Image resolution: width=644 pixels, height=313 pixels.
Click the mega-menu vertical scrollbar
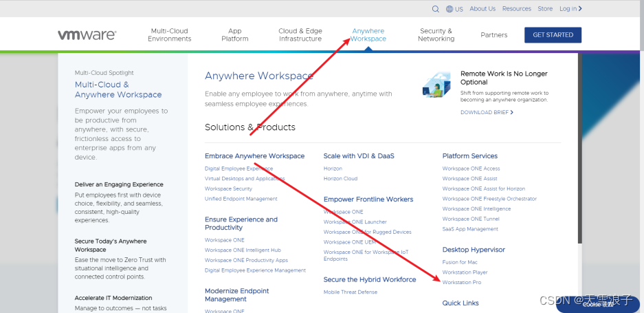tap(579, 148)
